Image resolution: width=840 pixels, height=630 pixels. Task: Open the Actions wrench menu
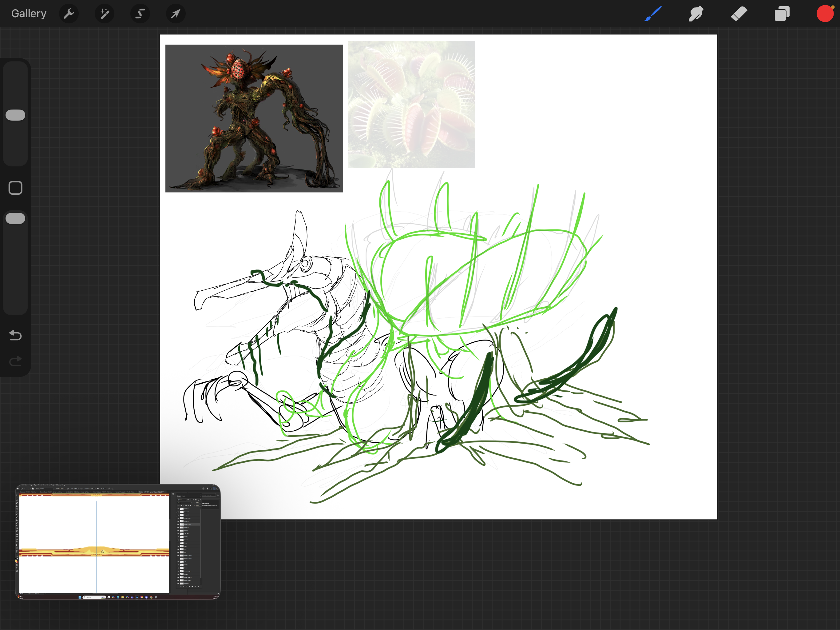[69, 14]
